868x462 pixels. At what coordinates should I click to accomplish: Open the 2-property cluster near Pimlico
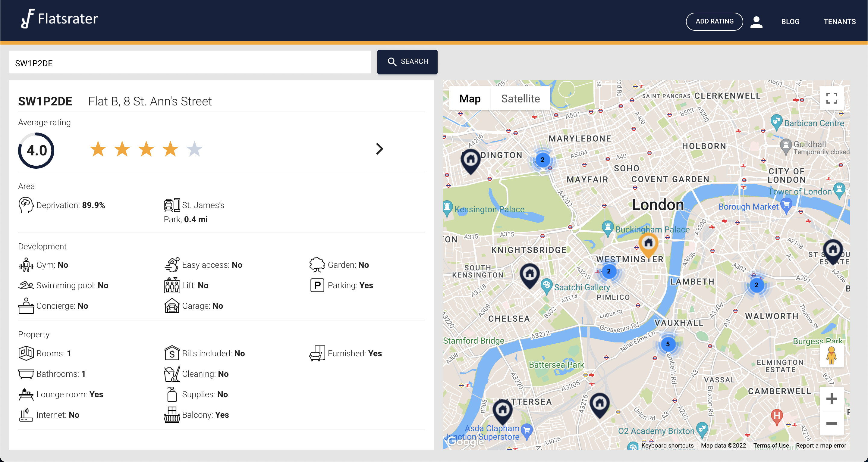609,271
